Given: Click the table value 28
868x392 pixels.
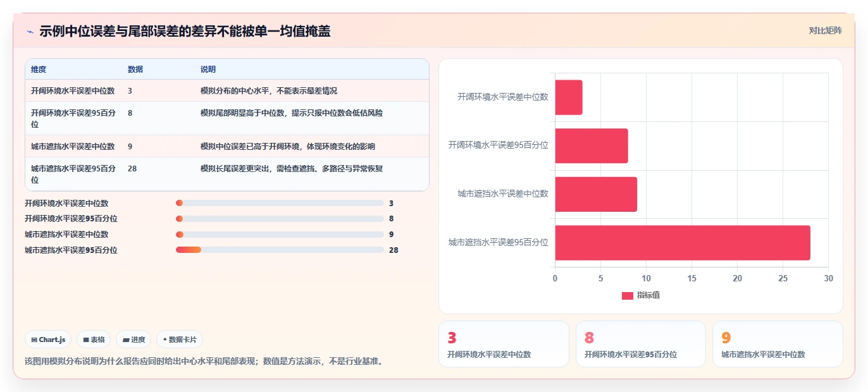Looking at the screenshot, I should (132, 169).
